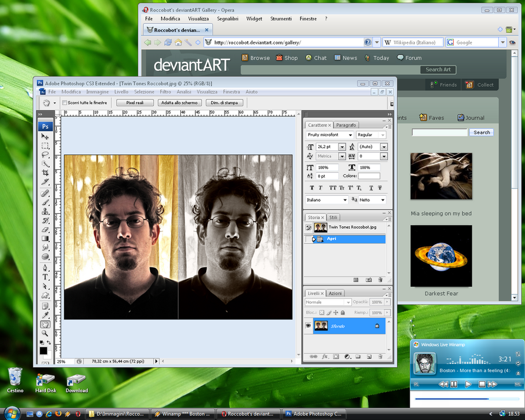
Task: Click the fx layer style icon
Action: coord(325,357)
